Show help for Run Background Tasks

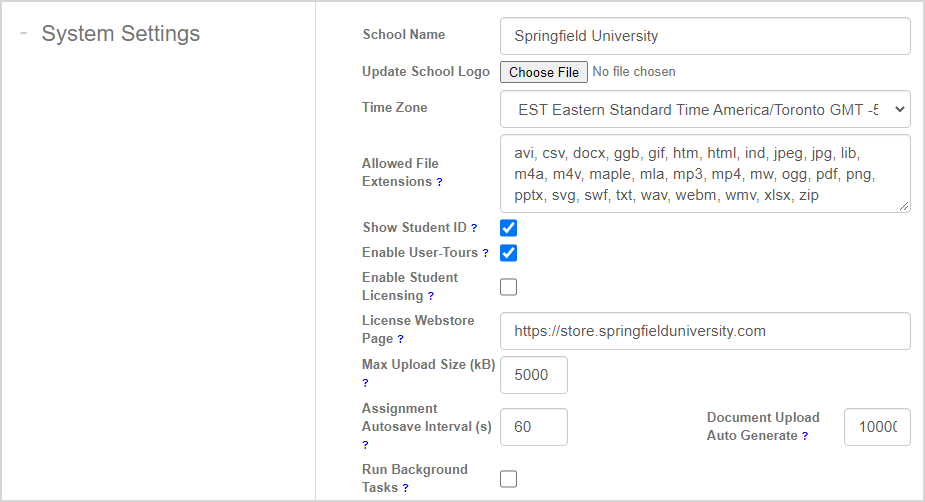pyautogui.click(x=405, y=488)
